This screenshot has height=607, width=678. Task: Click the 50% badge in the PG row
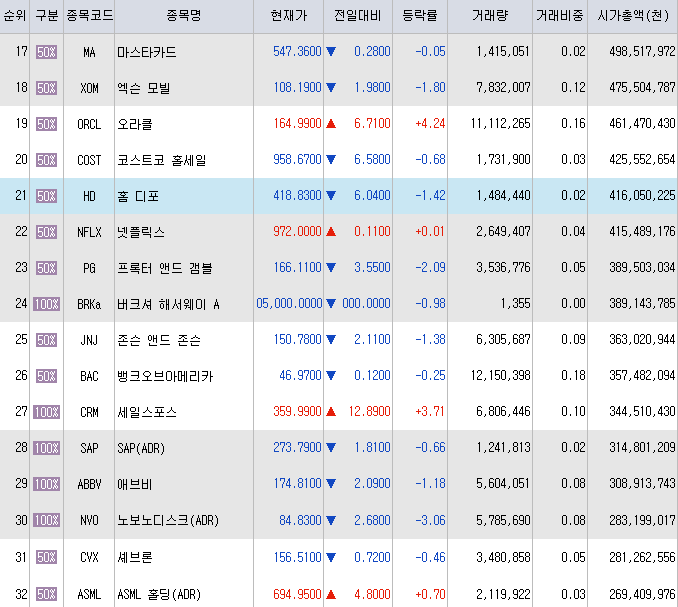click(47, 268)
